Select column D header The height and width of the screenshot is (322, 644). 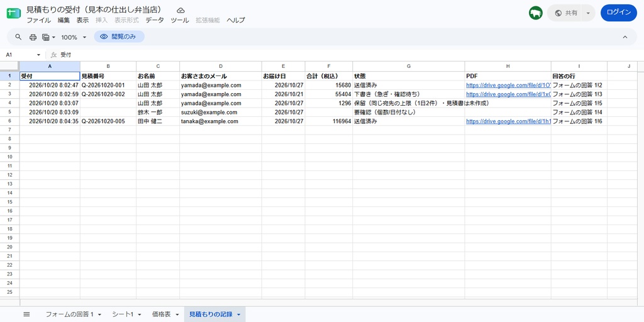point(221,66)
